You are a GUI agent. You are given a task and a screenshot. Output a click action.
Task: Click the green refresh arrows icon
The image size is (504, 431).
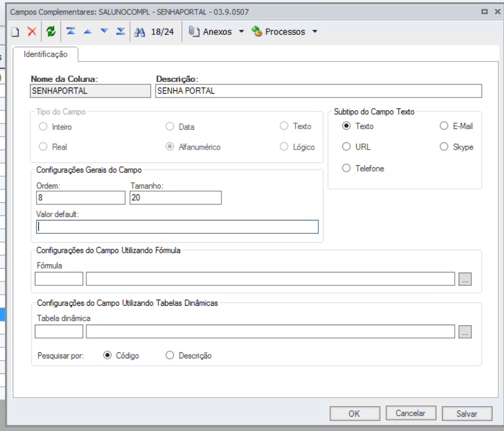(x=51, y=32)
